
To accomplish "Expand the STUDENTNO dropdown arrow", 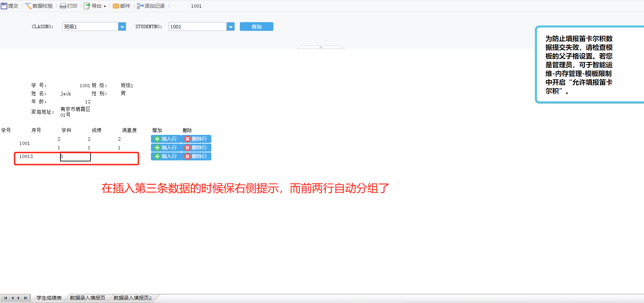I will click(230, 27).
